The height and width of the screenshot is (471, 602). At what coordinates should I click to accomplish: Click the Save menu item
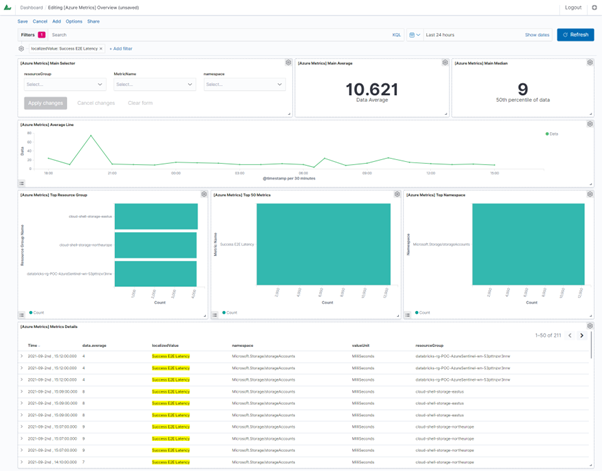tap(23, 21)
